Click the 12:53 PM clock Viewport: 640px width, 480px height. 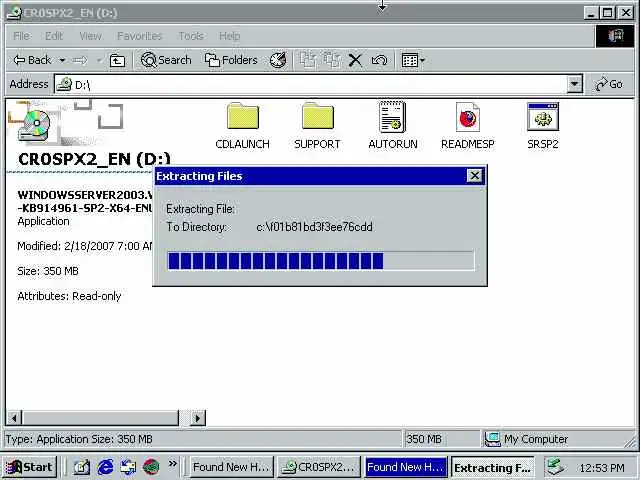pyautogui.click(x=602, y=468)
